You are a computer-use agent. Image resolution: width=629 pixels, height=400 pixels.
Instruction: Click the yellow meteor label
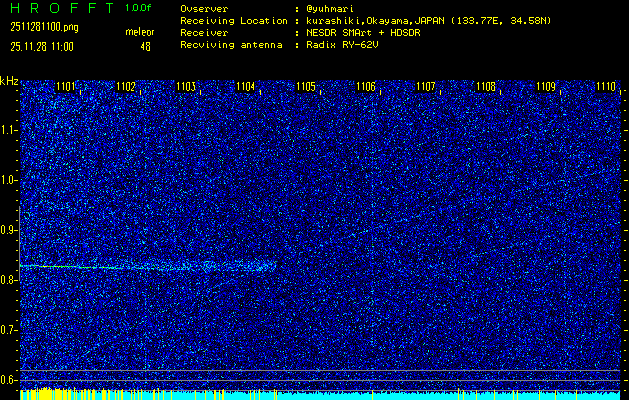(139, 32)
